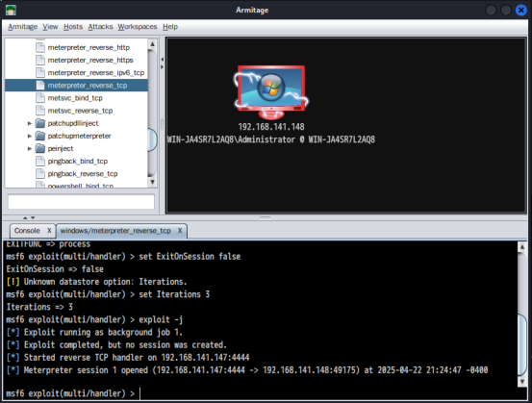This screenshot has width=532, height=403.
Task: Click console scroll down arrow
Action: click(x=522, y=382)
